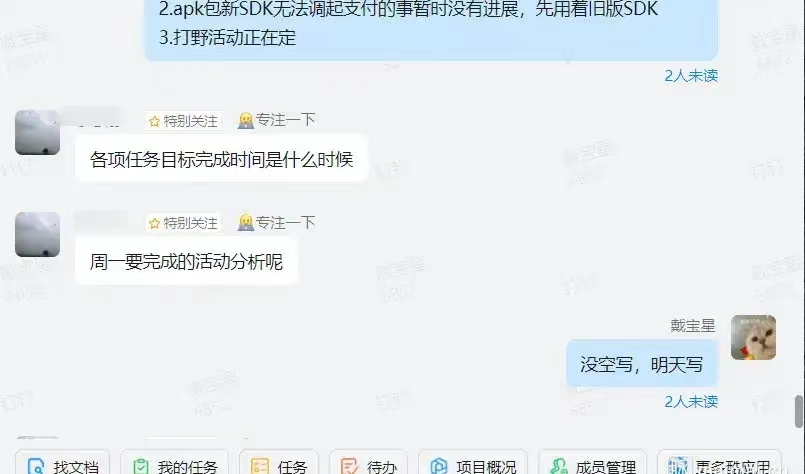Image resolution: width=805 pixels, height=474 pixels.
Task: Open 戴宝星's cat avatar profile
Action: tap(753, 337)
